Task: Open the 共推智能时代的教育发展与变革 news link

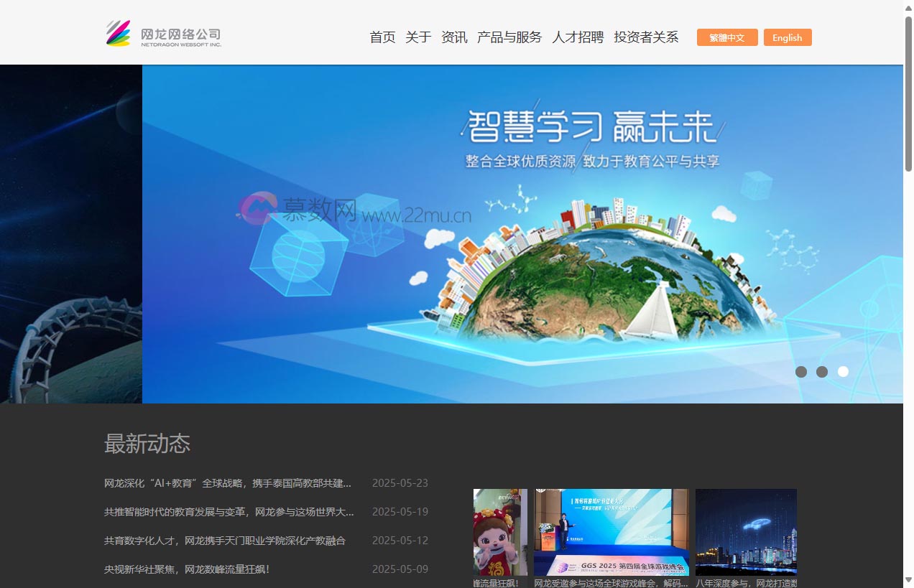Action: click(227, 512)
